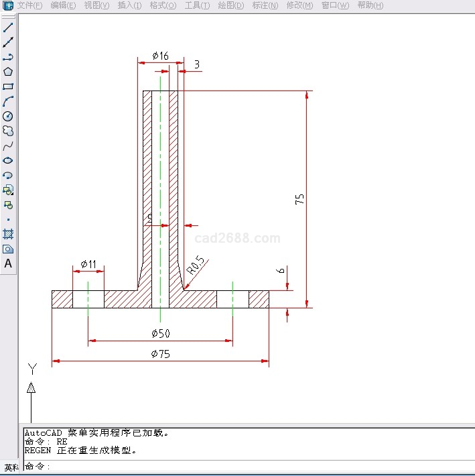Image resolution: width=475 pixels, height=476 pixels.
Task: Select the Line drawing tool
Action: 8,27
